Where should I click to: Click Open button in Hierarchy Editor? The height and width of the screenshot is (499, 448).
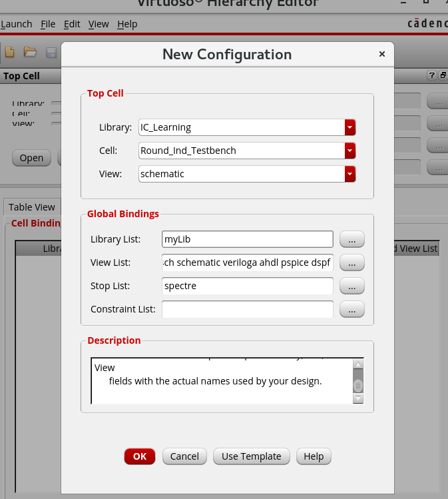31,158
